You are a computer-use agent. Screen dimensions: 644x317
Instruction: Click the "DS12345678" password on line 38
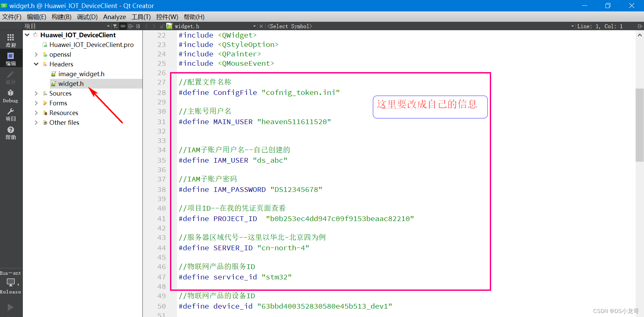296,190
